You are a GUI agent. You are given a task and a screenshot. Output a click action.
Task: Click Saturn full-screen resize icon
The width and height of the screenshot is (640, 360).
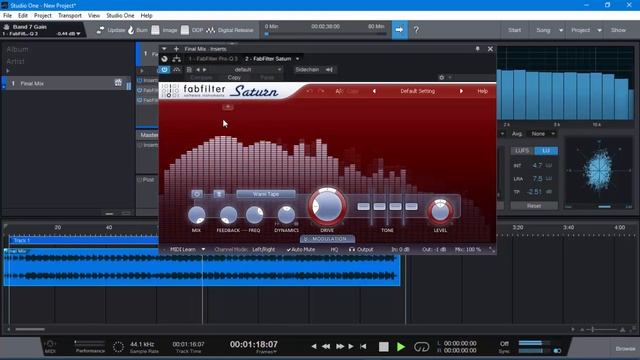pyautogui.click(x=492, y=249)
